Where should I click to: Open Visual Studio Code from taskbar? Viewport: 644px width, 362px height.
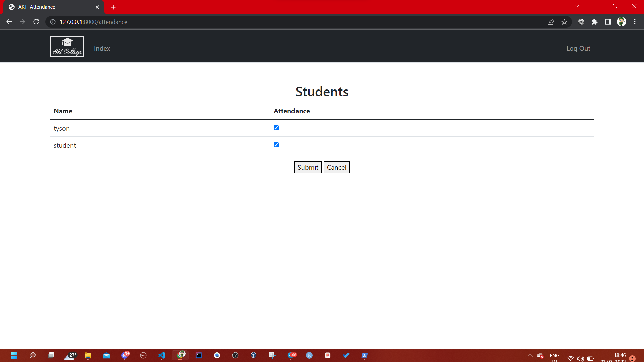(162, 355)
